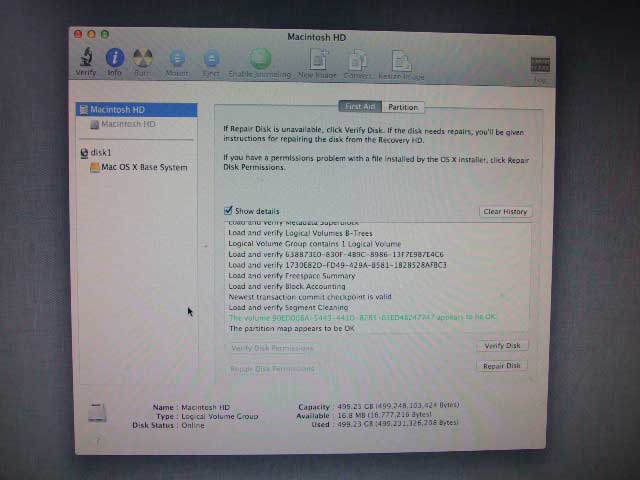Switch to the Partition tab
Viewport: 640px width, 480px height.
pyautogui.click(x=403, y=107)
